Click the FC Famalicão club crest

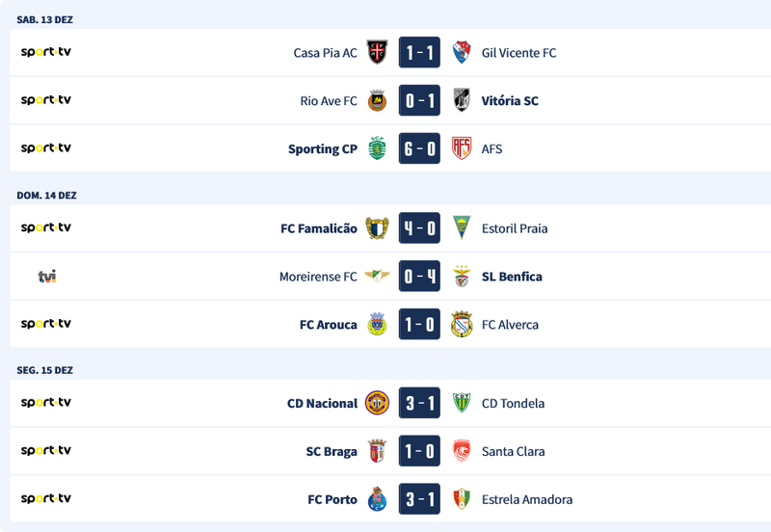pyautogui.click(x=377, y=228)
